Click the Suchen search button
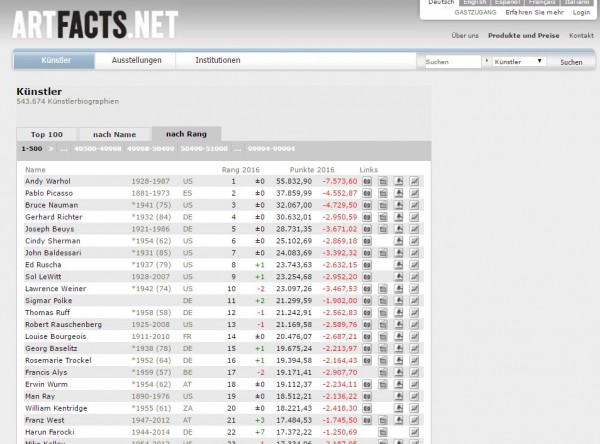The width and height of the screenshot is (600, 444). point(571,62)
